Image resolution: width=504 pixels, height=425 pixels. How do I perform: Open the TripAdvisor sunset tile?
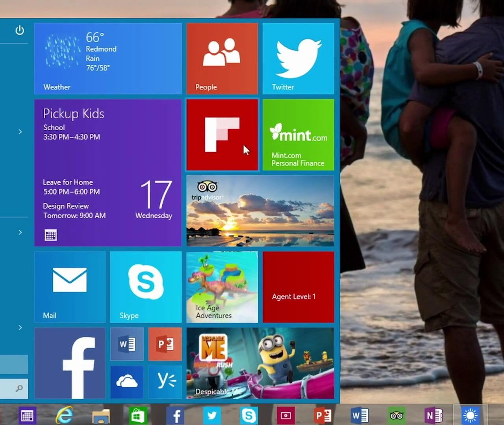coord(260,211)
